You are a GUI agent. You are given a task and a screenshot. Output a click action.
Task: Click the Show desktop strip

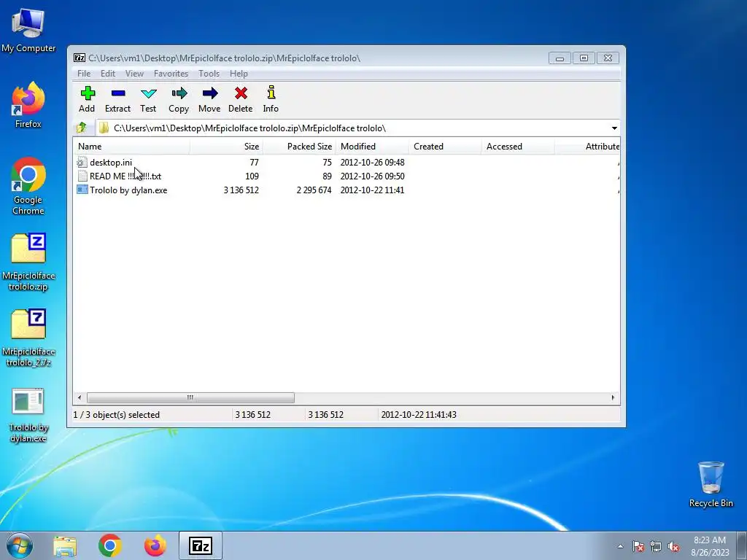742,545
